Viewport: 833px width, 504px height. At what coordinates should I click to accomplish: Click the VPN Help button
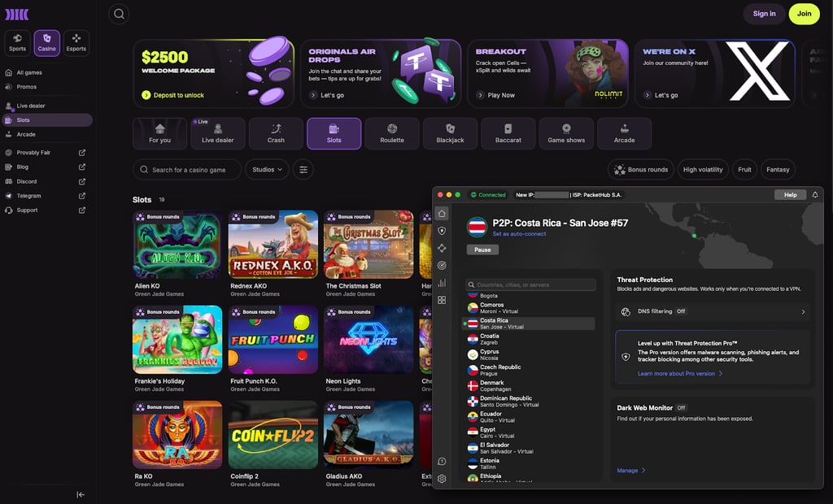pos(790,195)
